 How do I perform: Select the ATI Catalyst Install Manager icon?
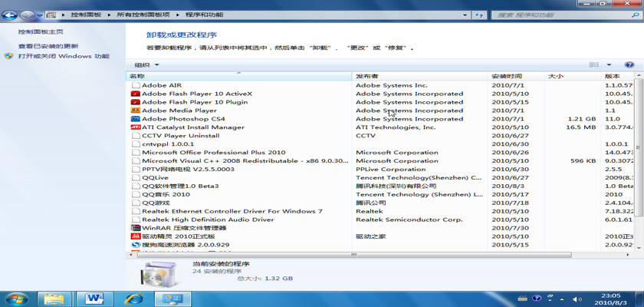[x=136, y=127]
